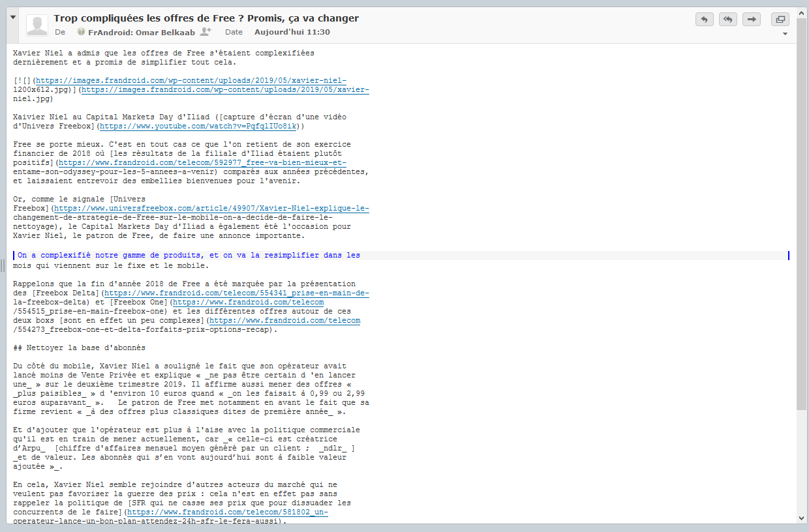
Task: Click the heading '## Nettoyer la base d'abonnés'
Action: pyautogui.click(x=79, y=348)
